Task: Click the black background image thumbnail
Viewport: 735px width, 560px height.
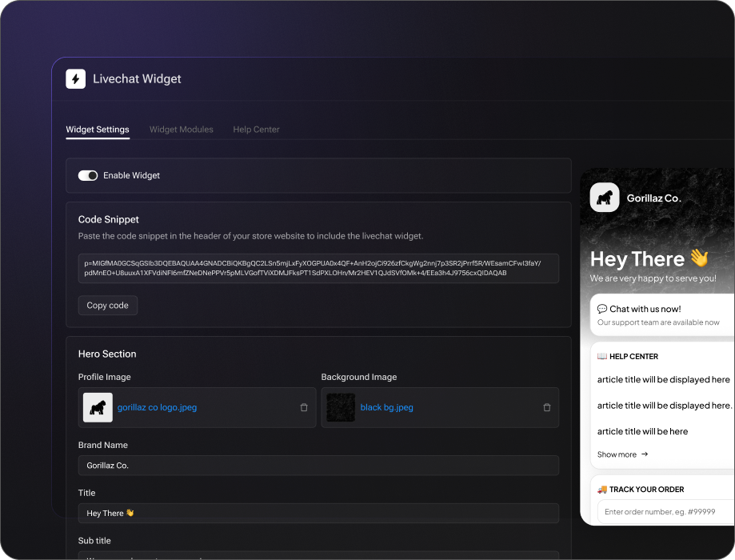Action: click(341, 407)
